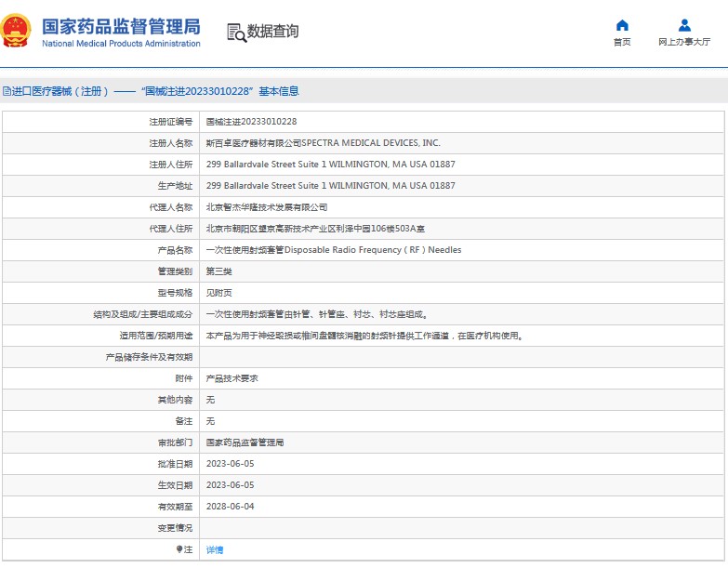
Task: Click 国家药品监督管理局 site title
Action: click(121, 26)
